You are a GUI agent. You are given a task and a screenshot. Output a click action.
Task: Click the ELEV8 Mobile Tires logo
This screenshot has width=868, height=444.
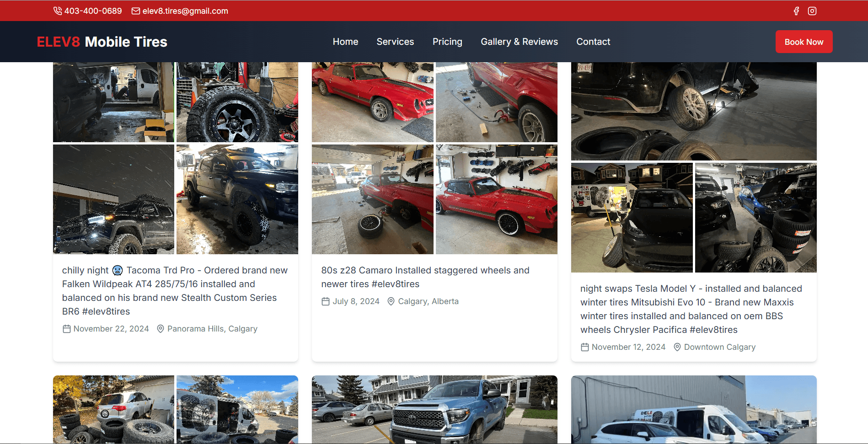click(102, 42)
